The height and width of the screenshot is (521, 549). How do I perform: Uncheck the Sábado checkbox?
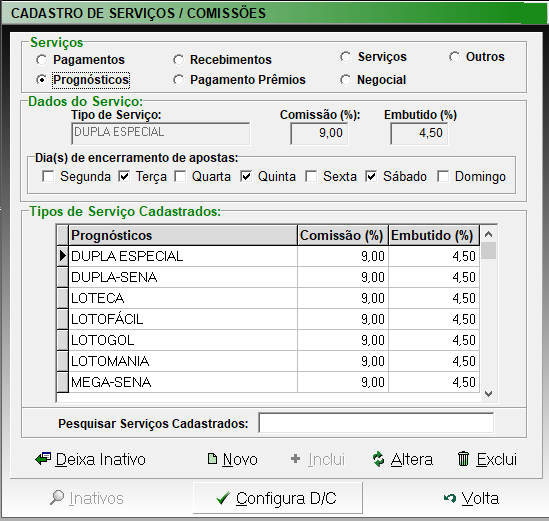(x=371, y=176)
